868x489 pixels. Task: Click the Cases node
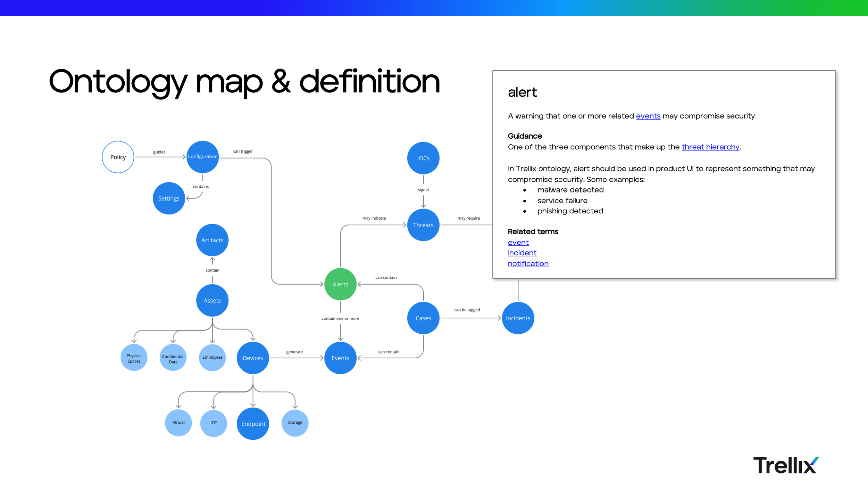(x=423, y=318)
